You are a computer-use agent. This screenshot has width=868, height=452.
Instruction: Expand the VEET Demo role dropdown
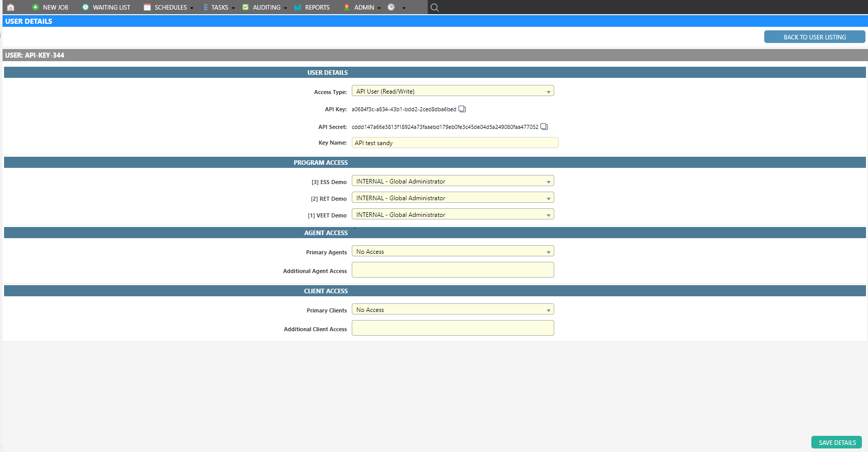[x=452, y=215]
